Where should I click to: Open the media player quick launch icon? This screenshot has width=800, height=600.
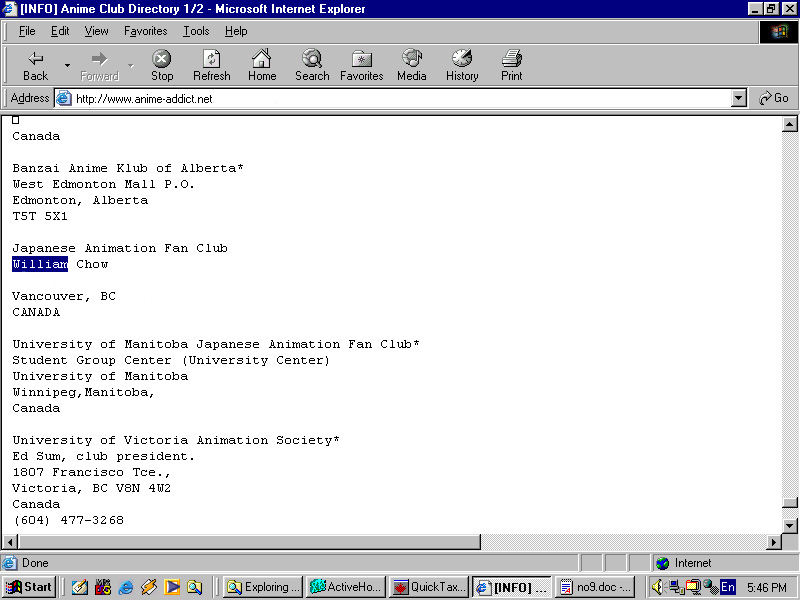coord(172,588)
